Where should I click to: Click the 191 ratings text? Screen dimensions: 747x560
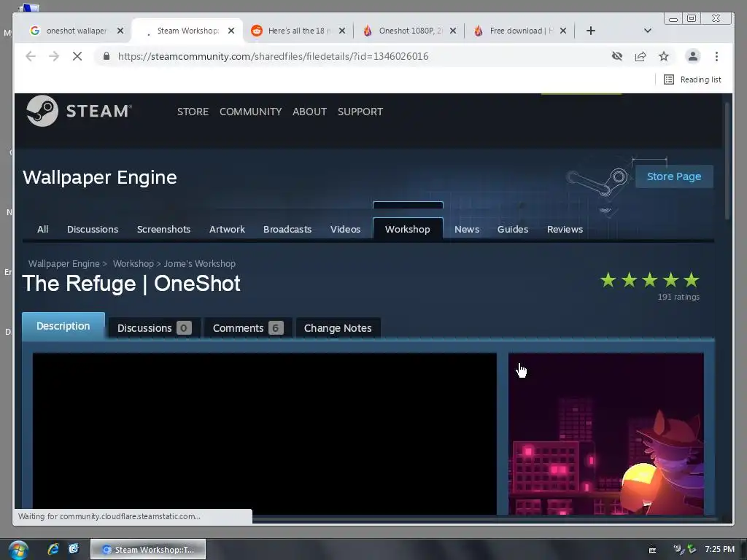tap(678, 297)
